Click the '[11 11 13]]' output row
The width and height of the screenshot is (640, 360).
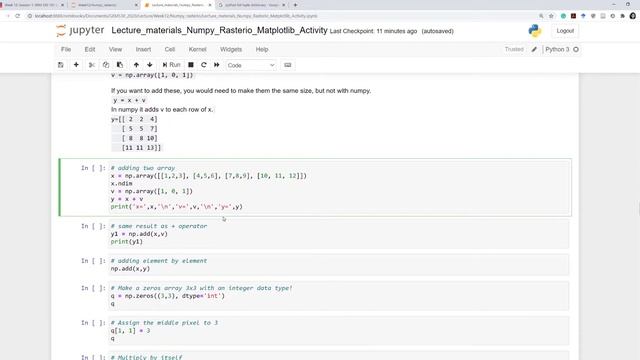141,148
